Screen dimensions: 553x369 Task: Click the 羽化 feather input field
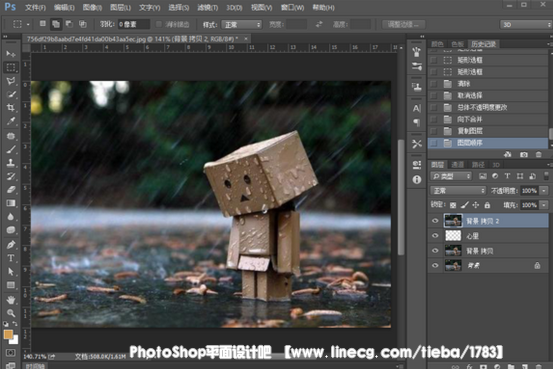click(133, 24)
